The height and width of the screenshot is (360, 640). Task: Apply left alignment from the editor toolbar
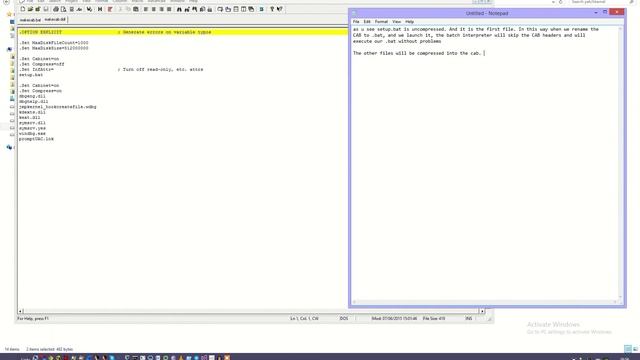tap(146, 9)
